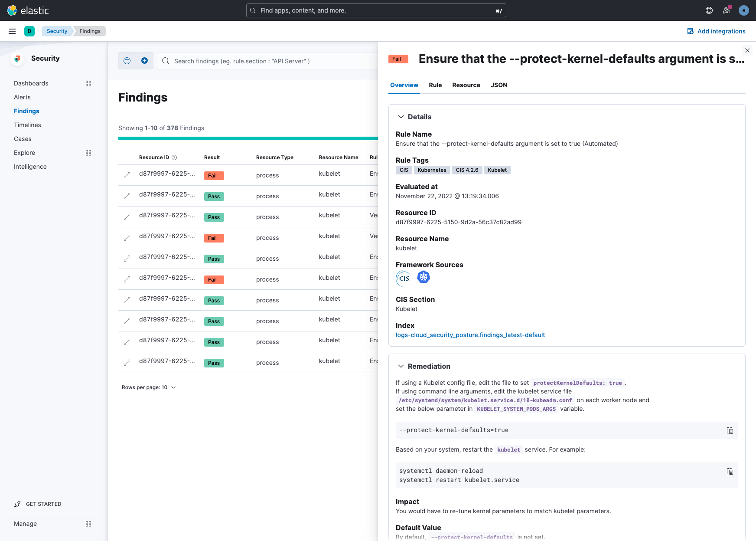Image resolution: width=756 pixels, height=541 pixels.
Task: Expand the Dashboards submenu grid icon
Action: 88,83
